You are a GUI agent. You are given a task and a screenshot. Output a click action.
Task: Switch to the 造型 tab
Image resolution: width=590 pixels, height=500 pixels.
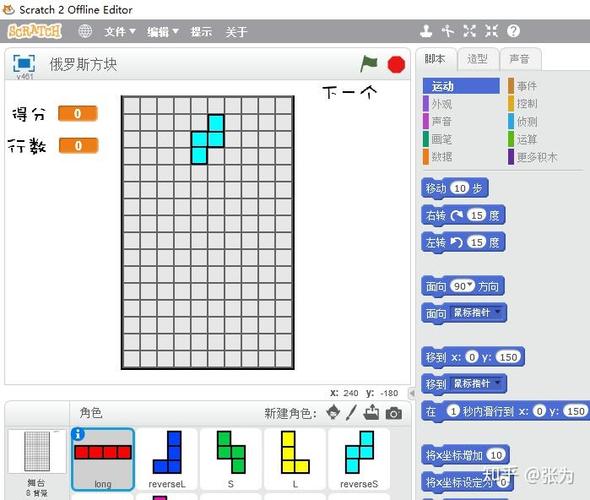click(477, 59)
